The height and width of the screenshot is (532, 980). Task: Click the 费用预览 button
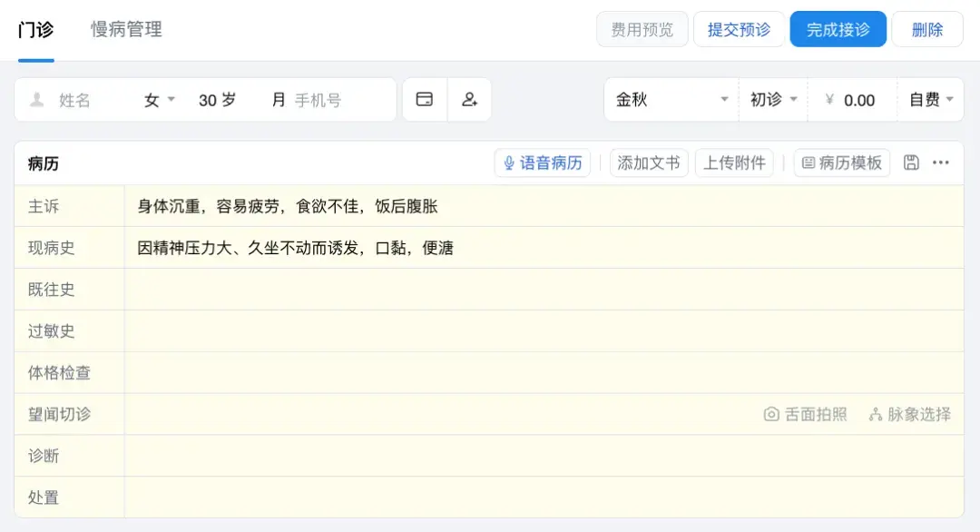[x=642, y=29]
